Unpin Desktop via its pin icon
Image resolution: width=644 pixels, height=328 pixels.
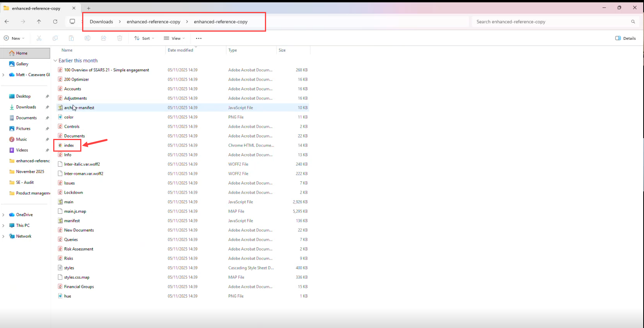click(x=47, y=96)
